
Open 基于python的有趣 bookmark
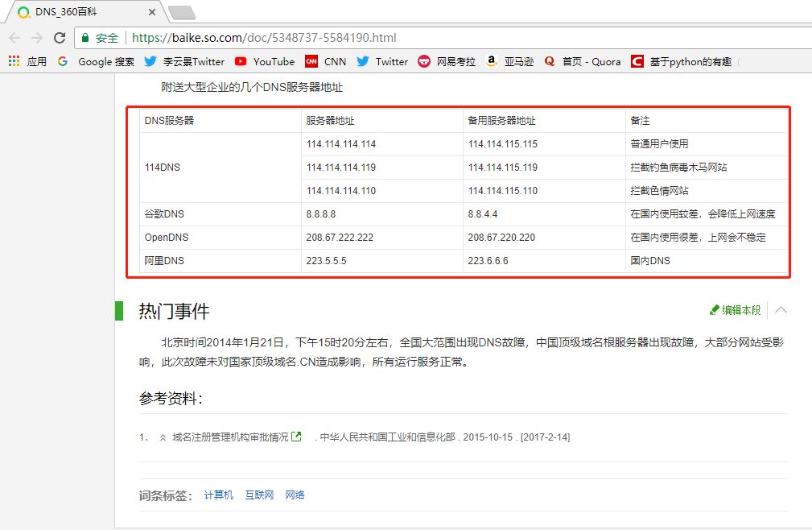tap(682, 62)
